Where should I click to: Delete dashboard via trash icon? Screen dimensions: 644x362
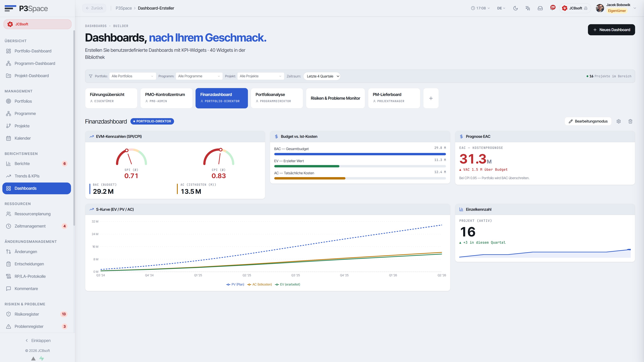coord(630,121)
